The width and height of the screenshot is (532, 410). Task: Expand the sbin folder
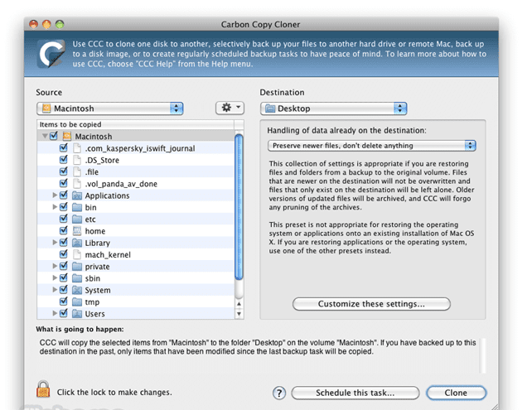[x=55, y=277]
